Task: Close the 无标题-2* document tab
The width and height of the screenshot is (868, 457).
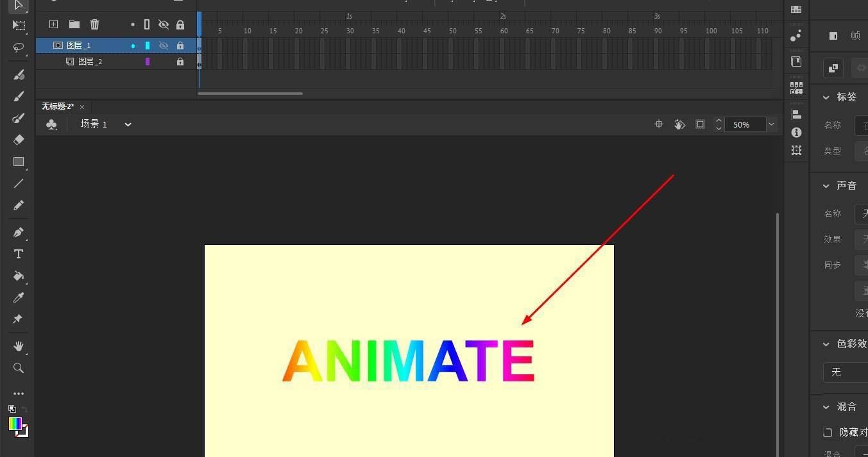Action: [82, 106]
